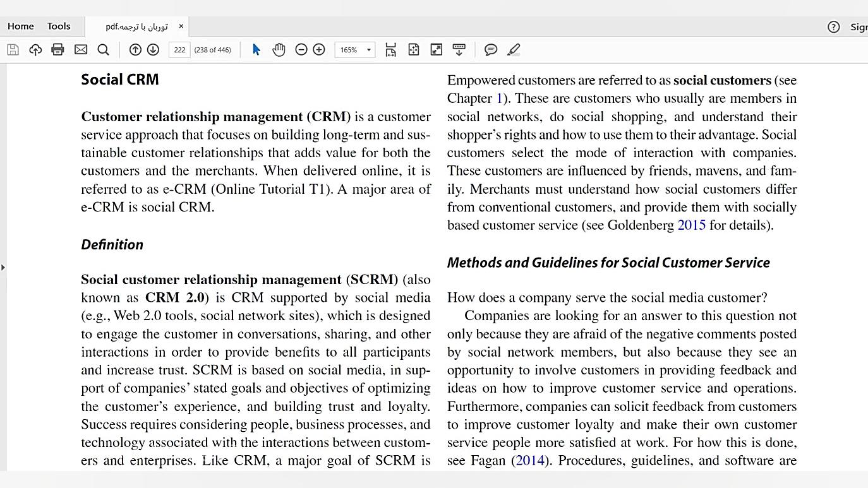Viewport: 868px width, 488px height.
Task: Click line 'How does a company serve'
Action: pos(607,297)
